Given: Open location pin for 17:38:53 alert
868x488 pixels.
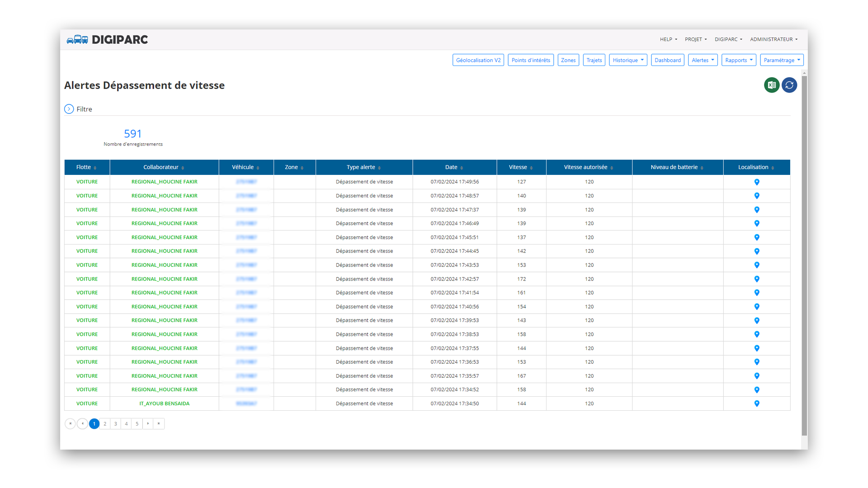Looking at the screenshot, I should pyautogui.click(x=757, y=334).
